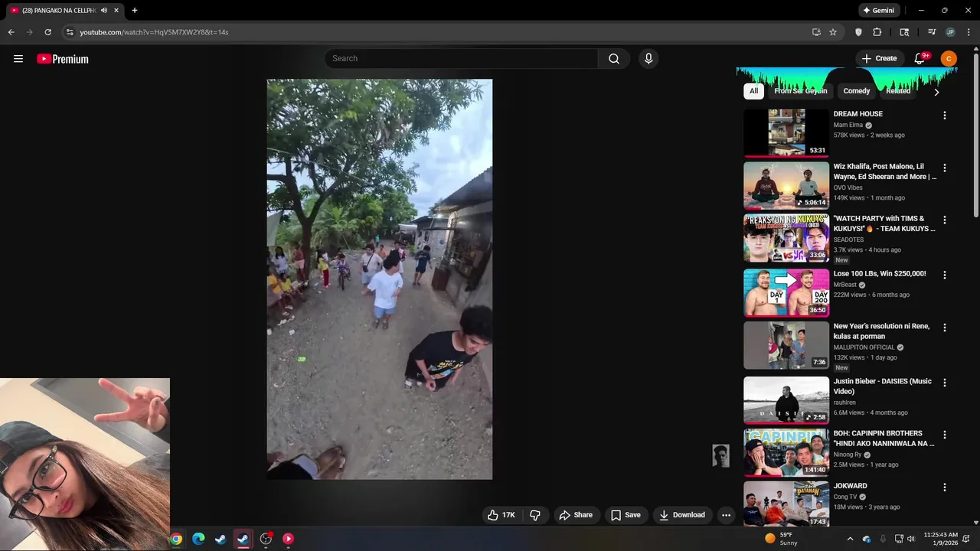The height and width of the screenshot is (551, 980).
Task: Open the YouTube guide hamburger menu
Action: click(x=18, y=59)
